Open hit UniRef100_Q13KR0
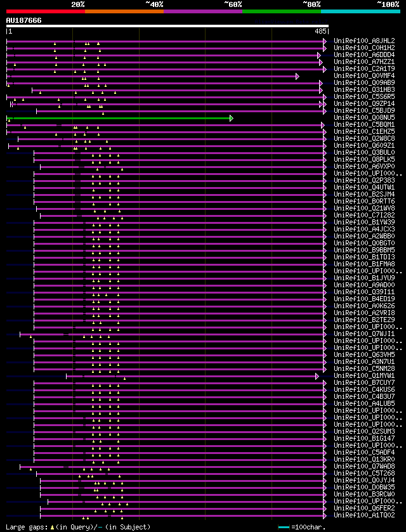This screenshot has height=532, width=406. (x=364, y=459)
